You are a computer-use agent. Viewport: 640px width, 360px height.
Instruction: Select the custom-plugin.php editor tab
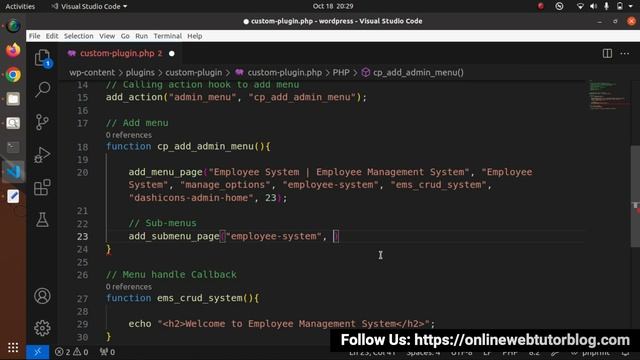[121, 53]
